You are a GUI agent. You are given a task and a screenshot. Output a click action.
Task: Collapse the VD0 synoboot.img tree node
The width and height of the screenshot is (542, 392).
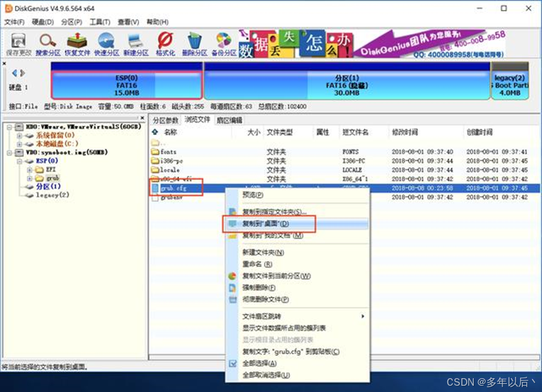tap(9, 152)
